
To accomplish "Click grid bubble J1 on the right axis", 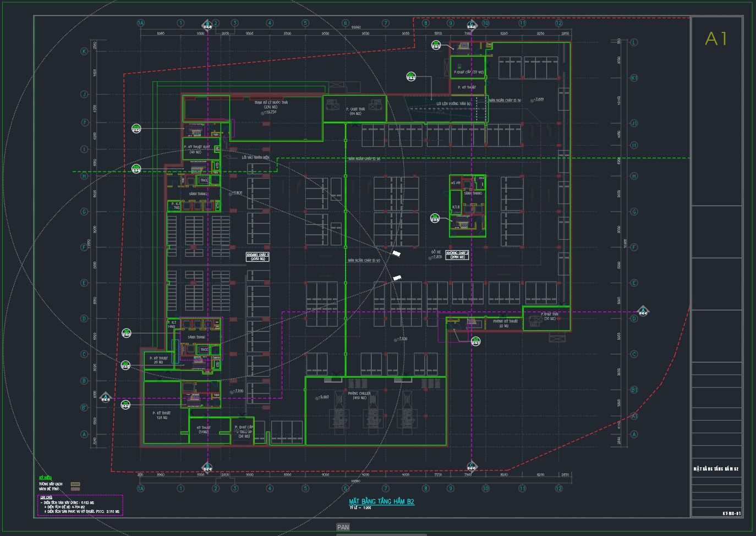I will pos(634,123).
